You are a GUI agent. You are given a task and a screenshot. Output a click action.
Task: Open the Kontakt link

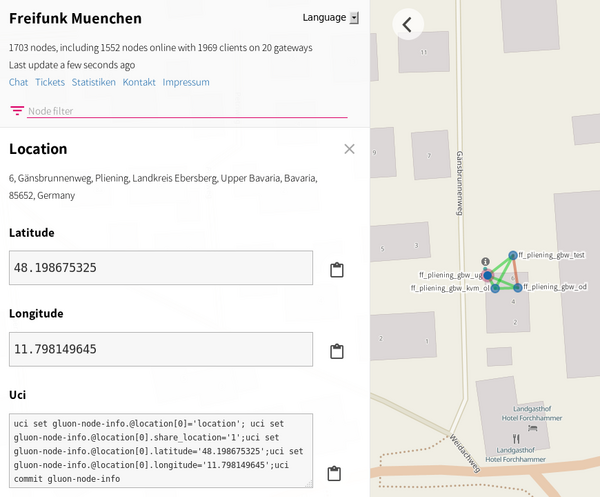pos(139,82)
